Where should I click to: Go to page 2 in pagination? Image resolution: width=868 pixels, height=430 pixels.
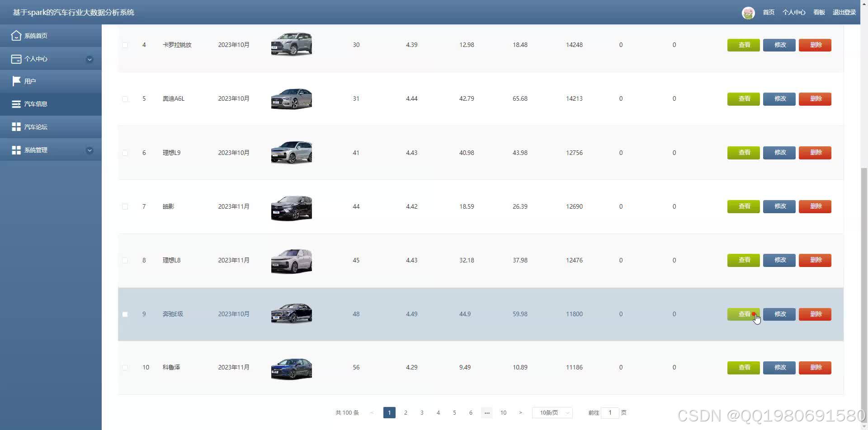point(406,413)
